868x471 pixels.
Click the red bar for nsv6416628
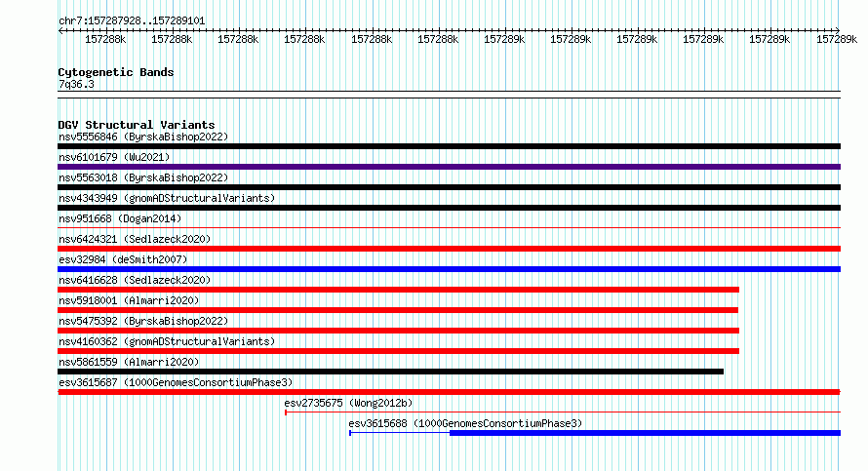[399, 290]
